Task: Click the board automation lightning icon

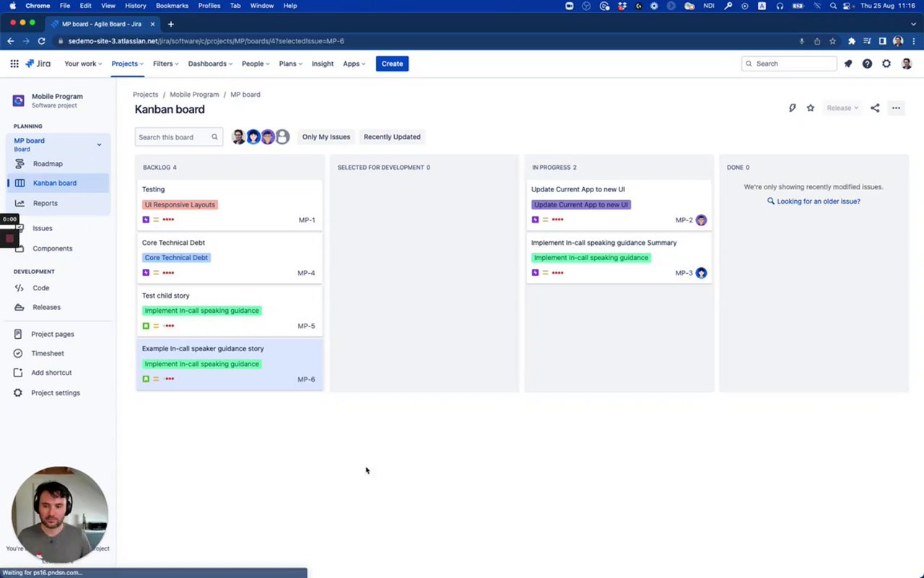Action: click(x=792, y=108)
